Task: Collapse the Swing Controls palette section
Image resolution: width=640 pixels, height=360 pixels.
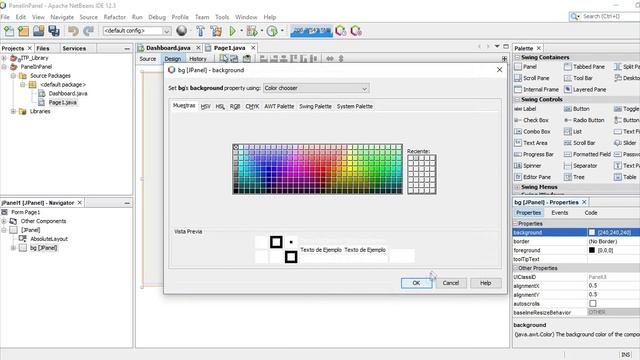Action: point(517,100)
